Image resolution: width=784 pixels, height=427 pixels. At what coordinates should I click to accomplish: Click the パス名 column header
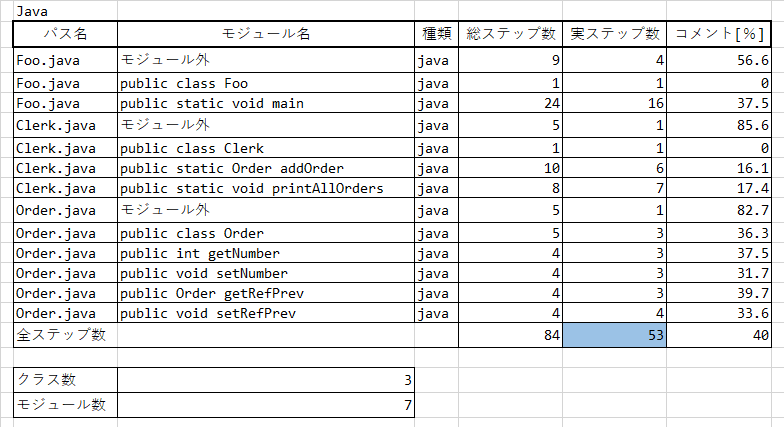click(66, 34)
